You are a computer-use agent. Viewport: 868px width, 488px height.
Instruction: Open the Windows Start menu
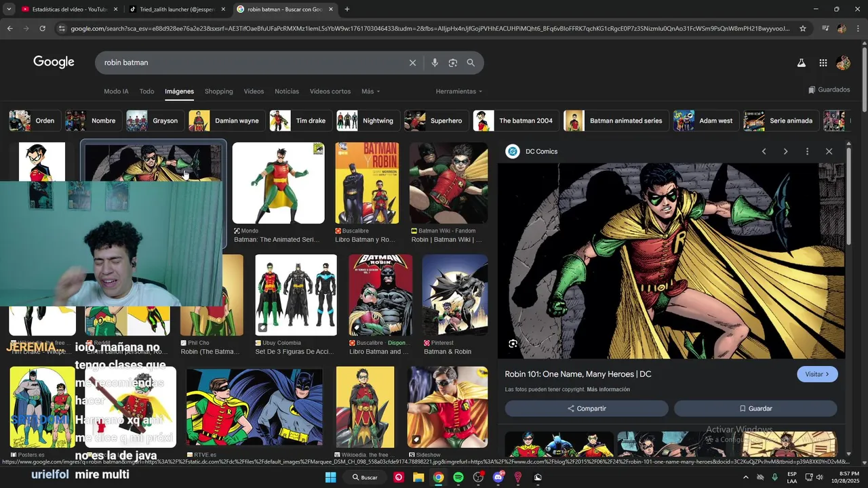pyautogui.click(x=330, y=477)
